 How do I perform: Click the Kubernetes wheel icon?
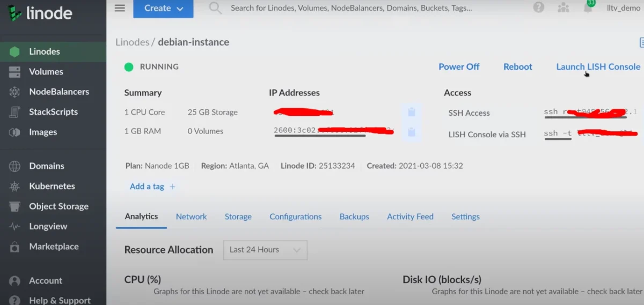tap(14, 187)
